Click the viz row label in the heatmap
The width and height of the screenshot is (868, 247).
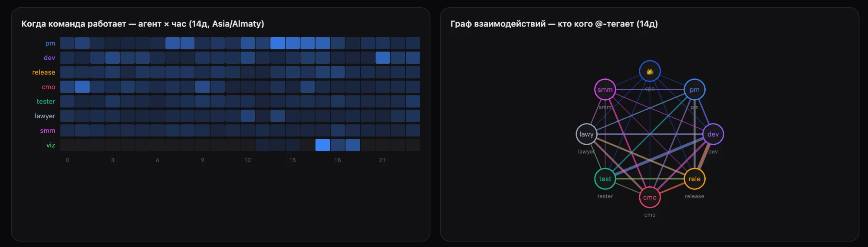click(x=51, y=145)
